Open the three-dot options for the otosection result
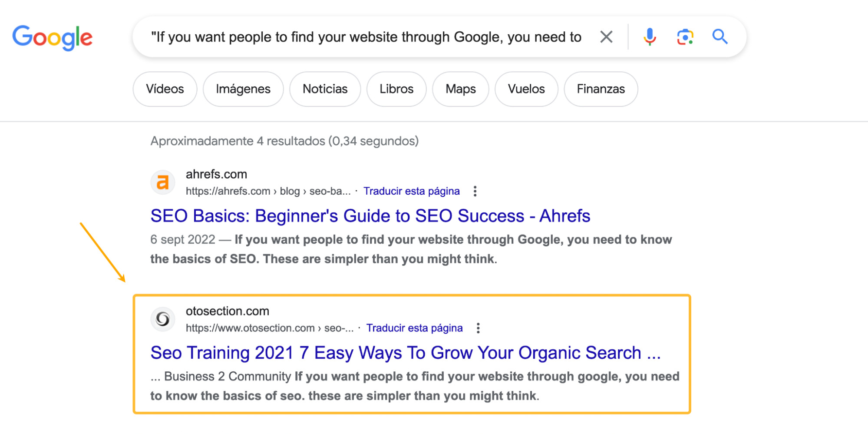Image resolution: width=868 pixels, height=434 pixels. (478, 328)
